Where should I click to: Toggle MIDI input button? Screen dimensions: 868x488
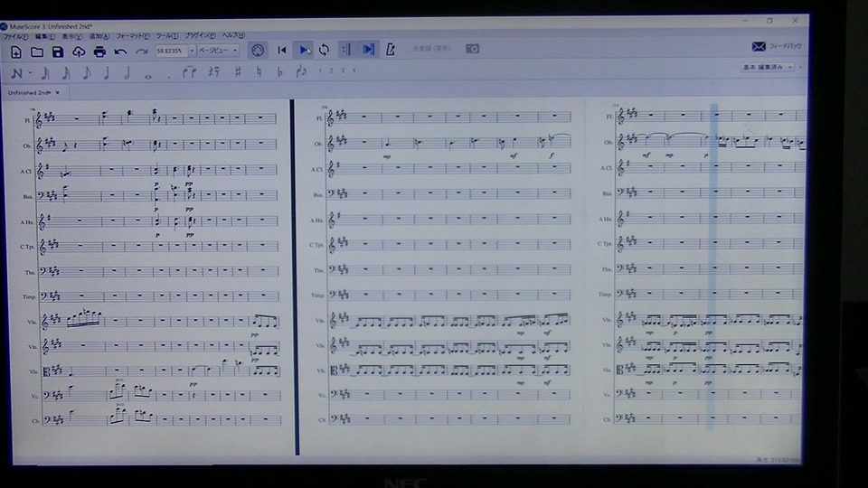(x=258, y=51)
